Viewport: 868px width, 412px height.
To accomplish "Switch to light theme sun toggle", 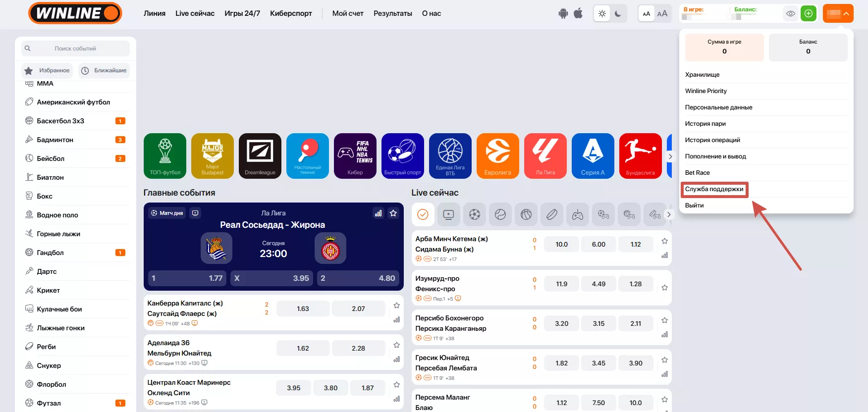I will (x=602, y=14).
